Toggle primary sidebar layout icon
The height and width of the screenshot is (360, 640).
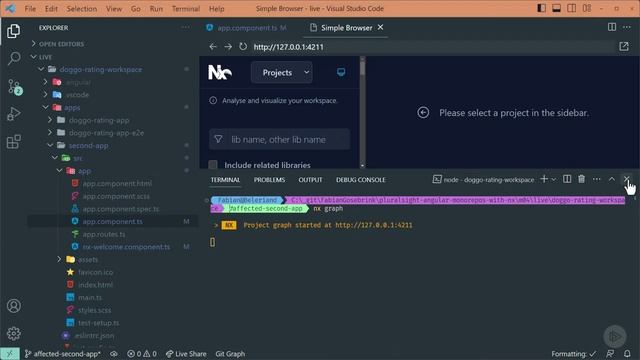[x=541, y=8]
